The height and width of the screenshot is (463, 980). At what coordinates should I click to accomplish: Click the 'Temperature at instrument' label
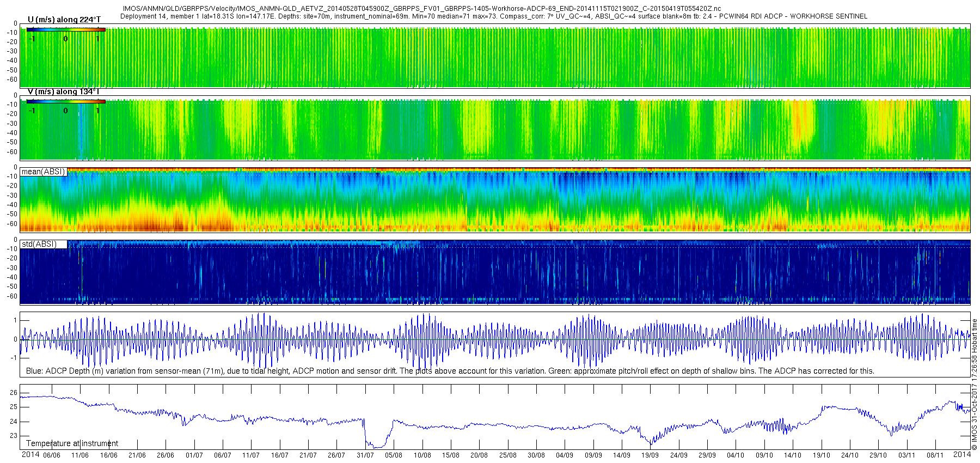pos(72,443)
